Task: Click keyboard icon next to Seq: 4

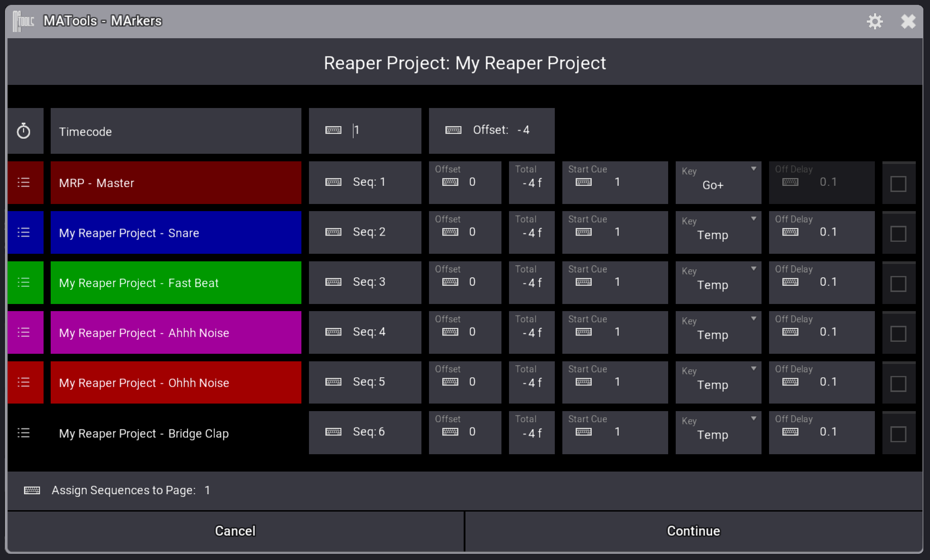Action: (333, 332)
